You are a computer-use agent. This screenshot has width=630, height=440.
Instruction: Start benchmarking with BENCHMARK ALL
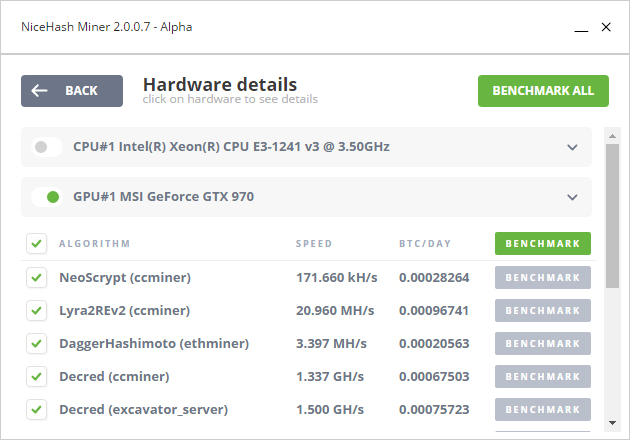point(543,91)
